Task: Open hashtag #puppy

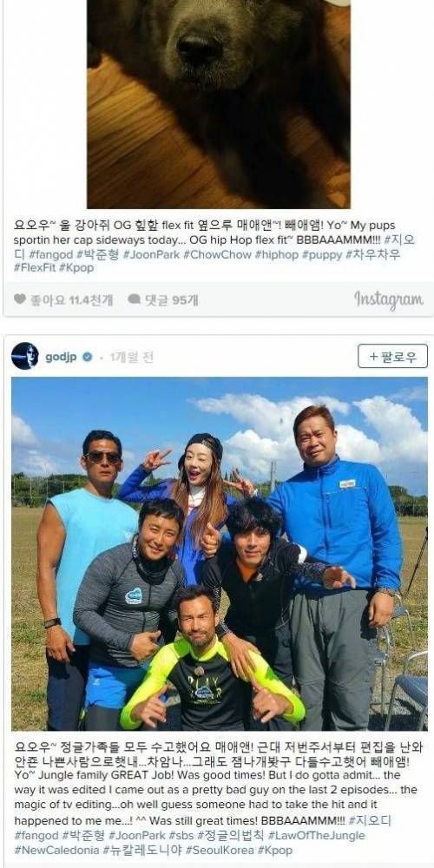Action: click(322, 254)
